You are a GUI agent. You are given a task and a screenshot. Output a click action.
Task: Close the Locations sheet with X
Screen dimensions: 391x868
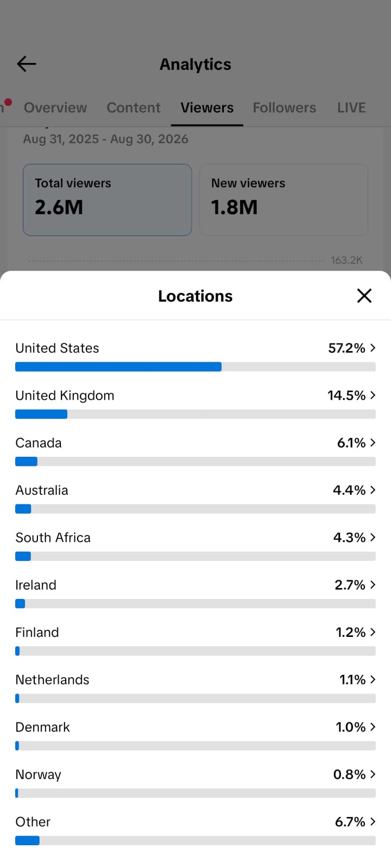[364, 296]
